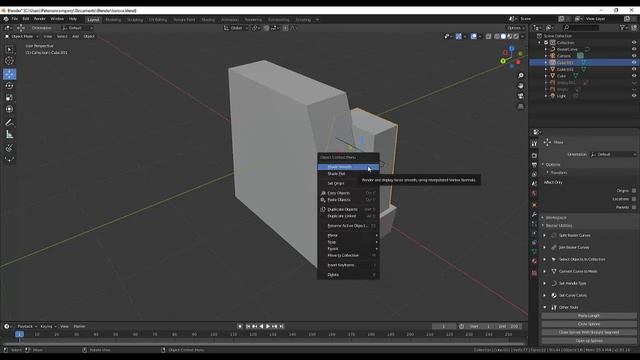Open the Material properties tab icon
Image resolution: width=640 pixels, height=360 pixels.
click(x=534, y=261)
